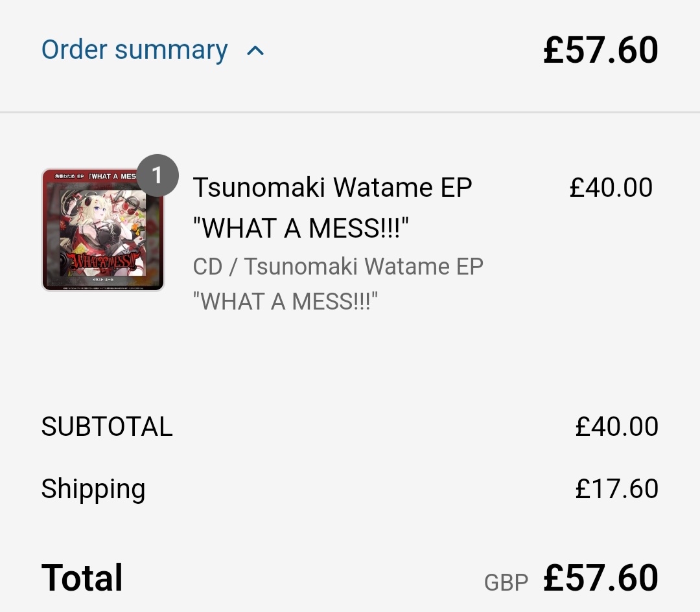
Task: Click the gray variant text "CD / Tsunomaki Watame EP"
Action: [338, 266]
